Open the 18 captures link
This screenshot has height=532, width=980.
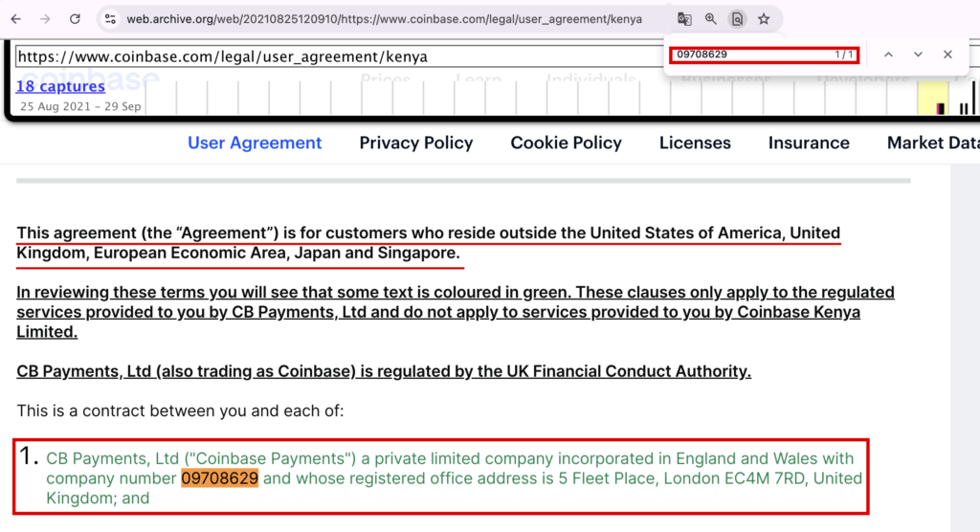click(60, 86)
